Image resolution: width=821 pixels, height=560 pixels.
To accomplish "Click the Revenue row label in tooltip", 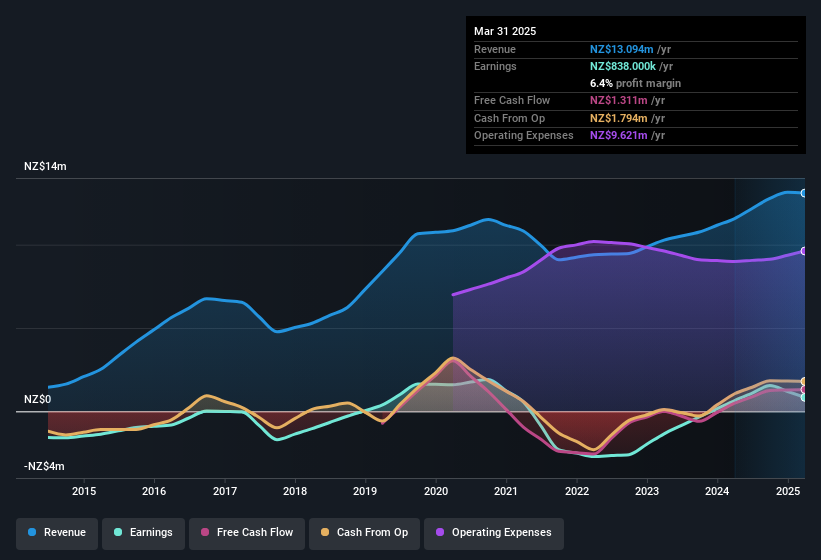I will pos(495,49).
